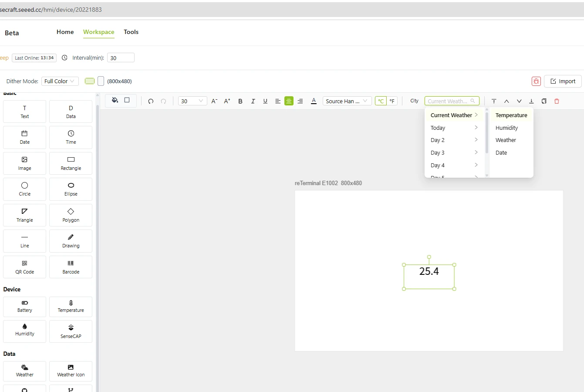Click the red bug debug icon
The height and width of the screenshot is (392, 584).
pyautogui.click(x=536, y=81)
